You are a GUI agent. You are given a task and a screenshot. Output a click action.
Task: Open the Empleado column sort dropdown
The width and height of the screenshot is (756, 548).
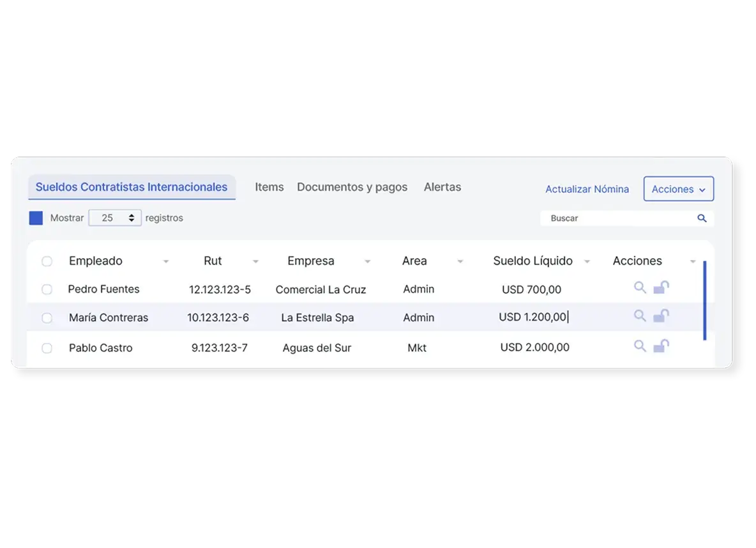[166, 261]
